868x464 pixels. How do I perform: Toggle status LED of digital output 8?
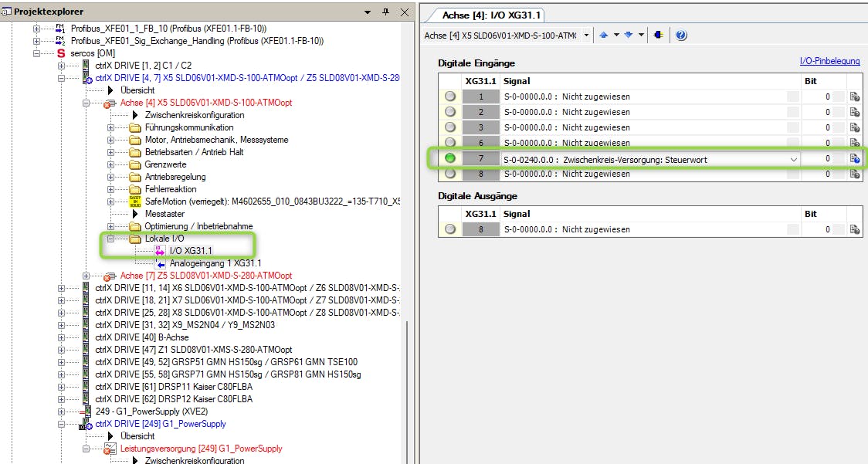449,229
